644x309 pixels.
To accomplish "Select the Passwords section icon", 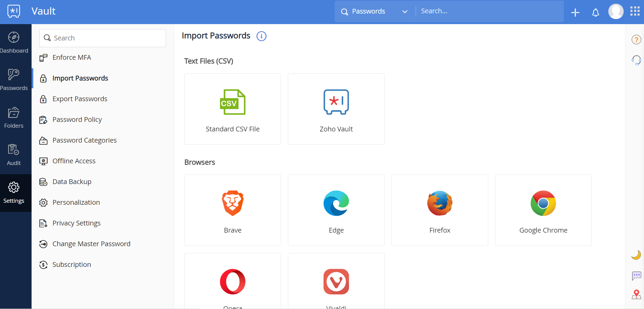I will [x=14, y=78].
